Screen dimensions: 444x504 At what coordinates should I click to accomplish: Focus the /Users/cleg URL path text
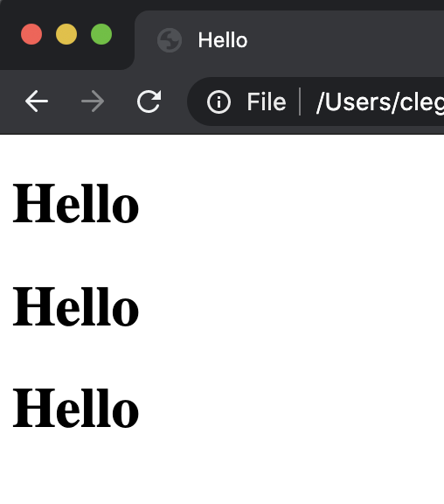(380, 103)
